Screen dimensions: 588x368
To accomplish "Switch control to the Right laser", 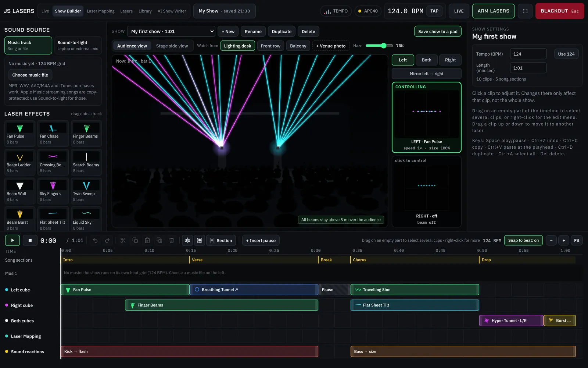I will tap(450, 60).
